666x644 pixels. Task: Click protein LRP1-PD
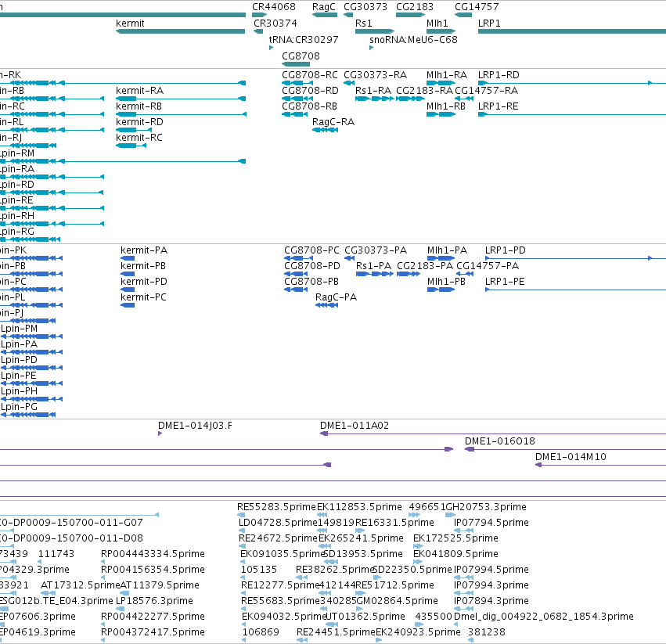click(505, 250)
